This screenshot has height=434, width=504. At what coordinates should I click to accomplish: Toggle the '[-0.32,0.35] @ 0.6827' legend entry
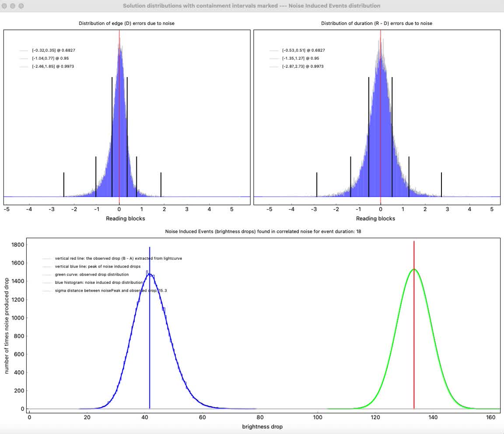(x=50, y=50)
